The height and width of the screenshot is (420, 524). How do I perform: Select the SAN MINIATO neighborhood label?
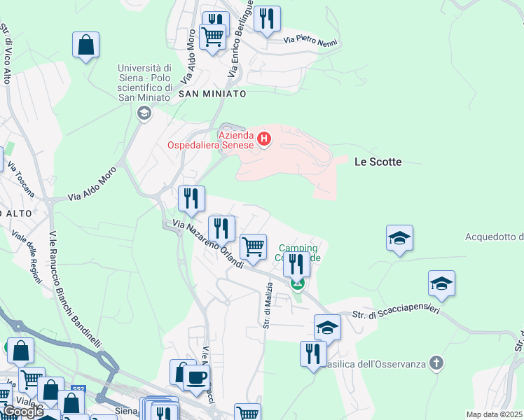pyautogui.click(x=212, y=94)
